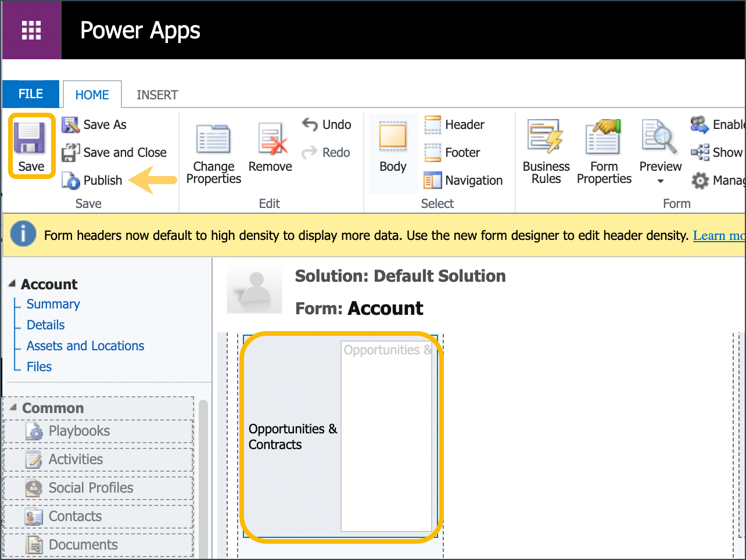Image resolution: width=746 pixels, height=560 pixels.
Task: Open the FILE tab
Action: (x=31, y=94)
